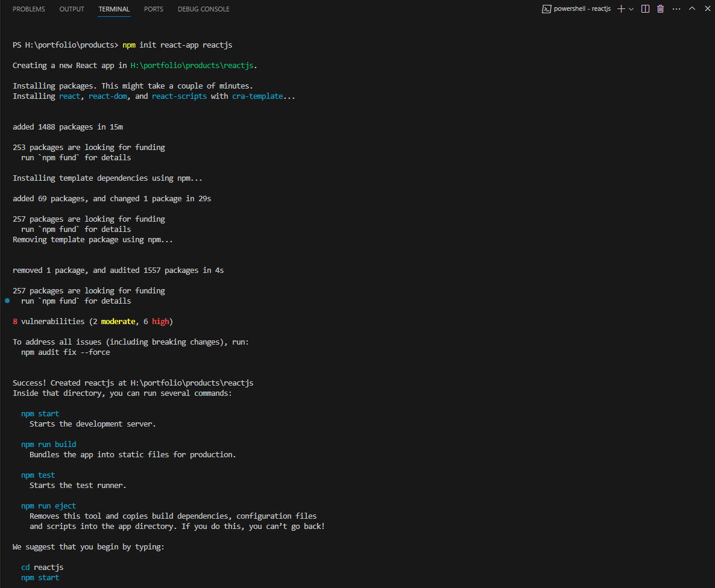This screenshot has width=715, height=588.
Task: Click the yellow 'moderate' severity word
Action: pyautogui.click(x=118, y=321)
